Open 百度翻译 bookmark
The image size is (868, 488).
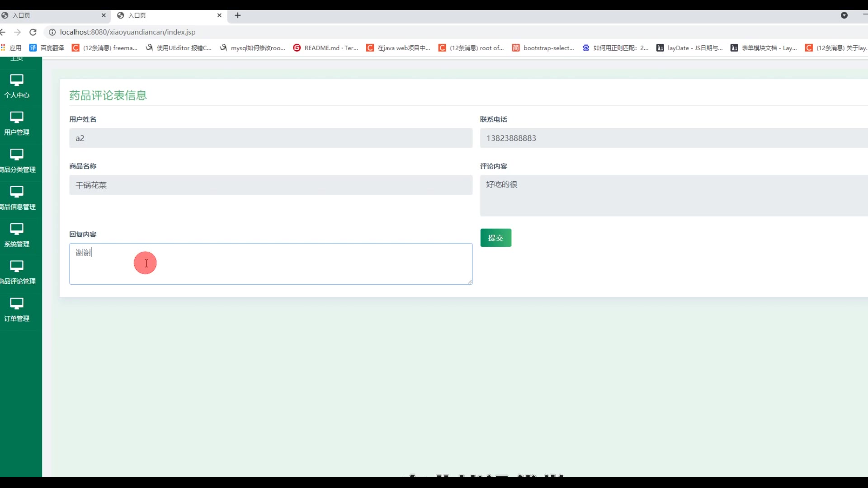tap(47, 48)
